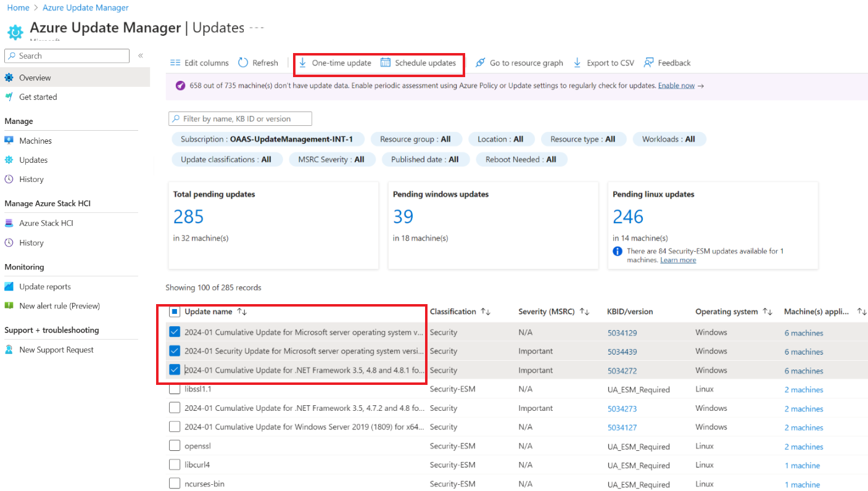Uncheck the KB 5034129 cumulative update row
This screenshot has height=491, width=868.
coord(175,332)
